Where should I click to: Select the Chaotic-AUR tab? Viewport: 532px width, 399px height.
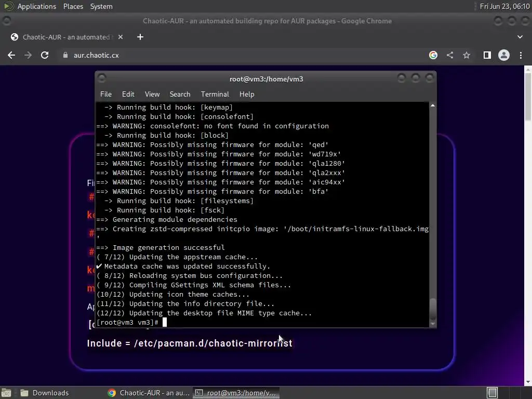pos(66,37)
